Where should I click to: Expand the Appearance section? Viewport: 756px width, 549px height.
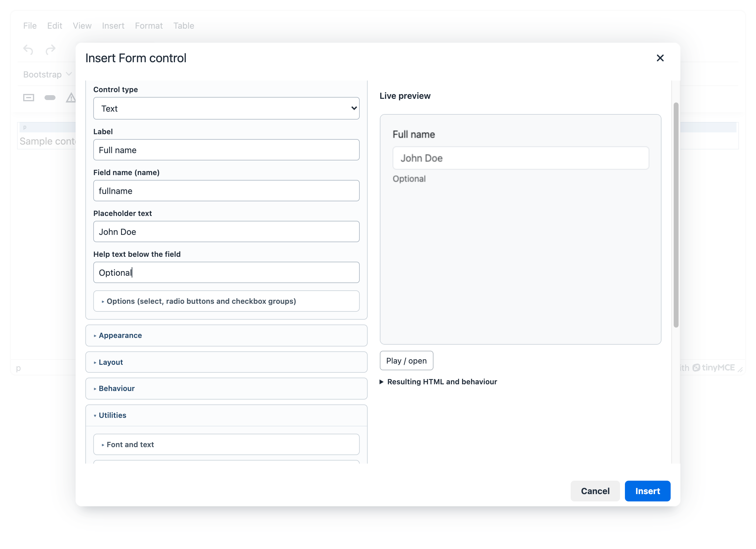coord(226,335)
